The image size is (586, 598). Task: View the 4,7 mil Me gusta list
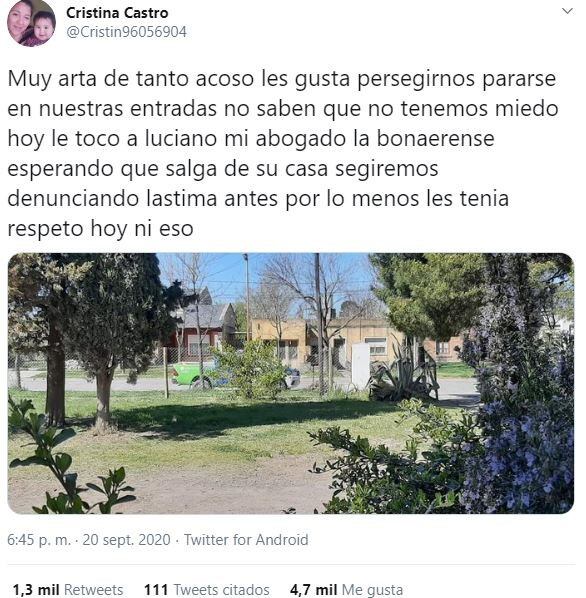point(346,589)
